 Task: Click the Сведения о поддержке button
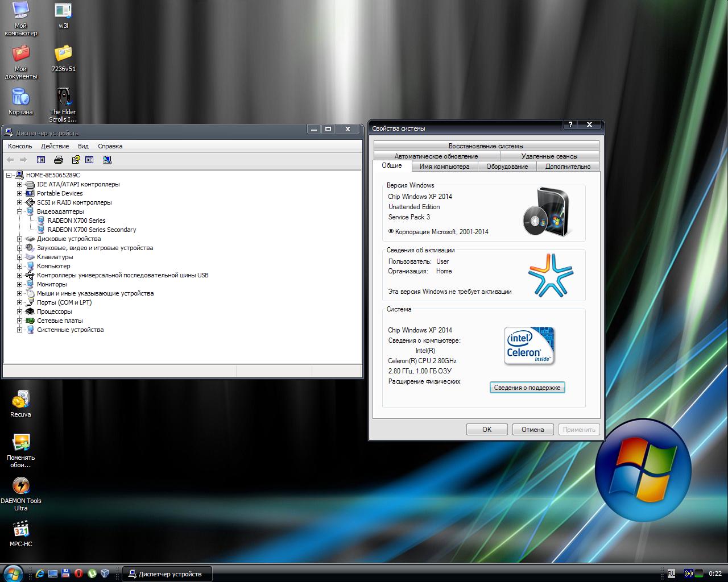(527, 388)
